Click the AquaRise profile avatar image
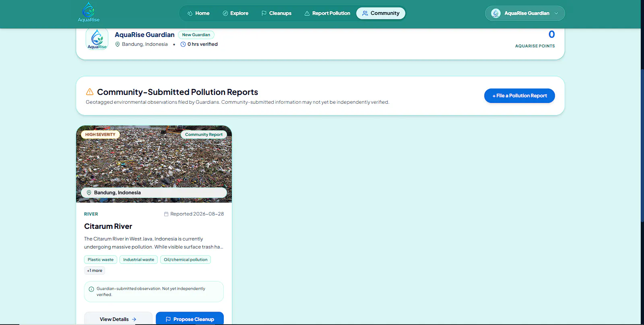 pos(97,39)
